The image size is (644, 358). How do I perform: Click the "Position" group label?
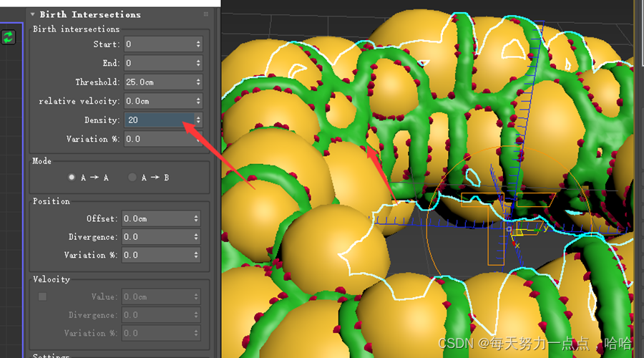(x=52, y=201)
